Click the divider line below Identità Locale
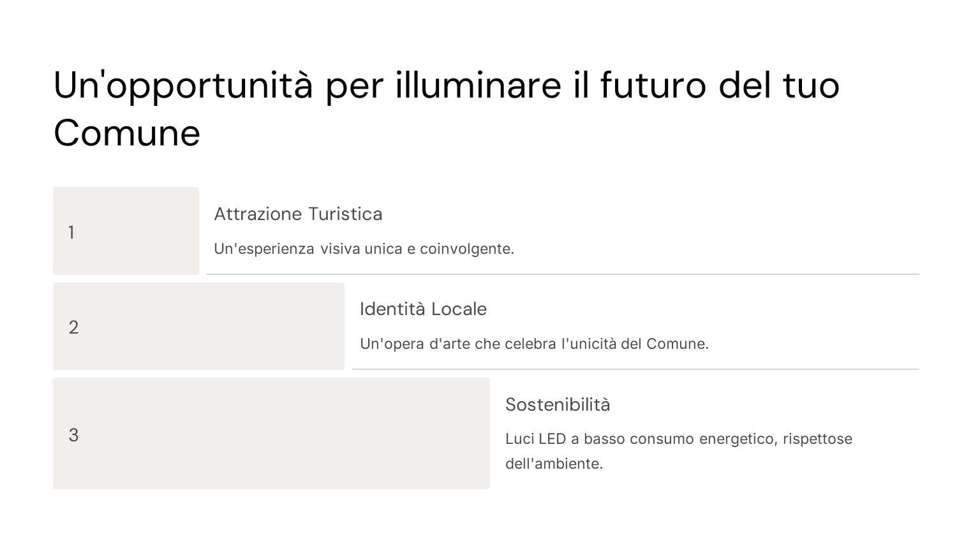The image size is (980, 551). (635, 369)
